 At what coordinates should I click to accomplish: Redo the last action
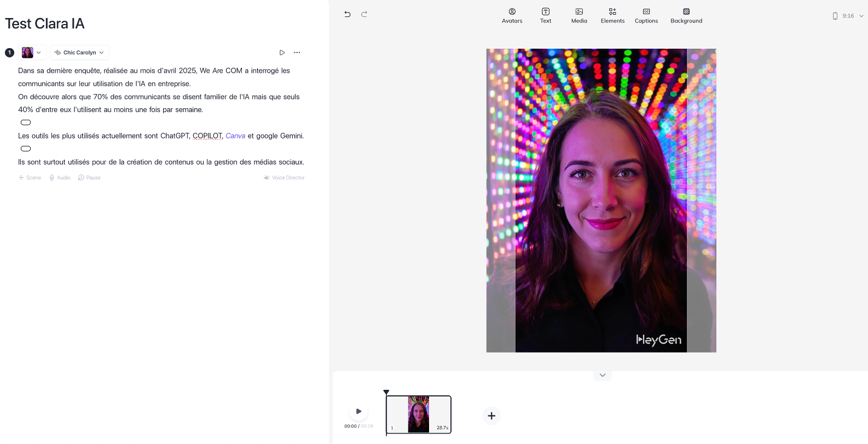(364, 14)
